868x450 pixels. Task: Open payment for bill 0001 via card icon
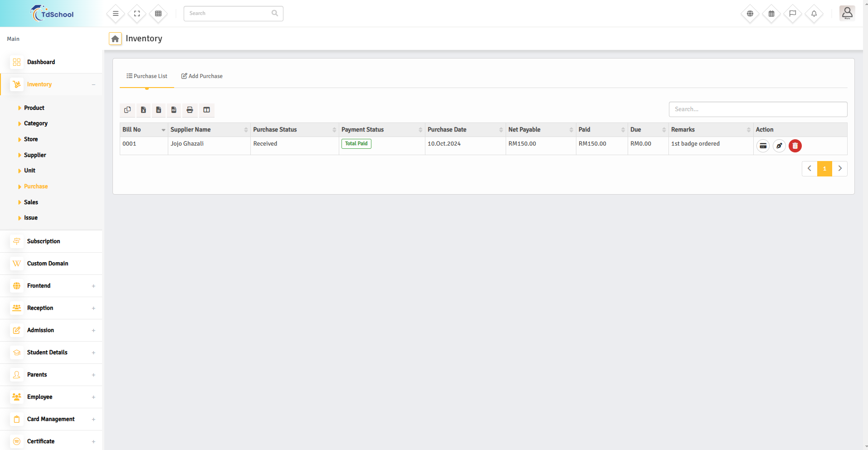[x=763, y=146]
